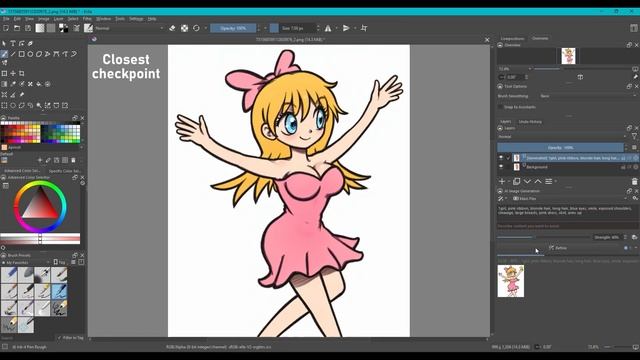640x360 pixels.
Task: Click the negative prompt input field
Action: click(567, 226)
